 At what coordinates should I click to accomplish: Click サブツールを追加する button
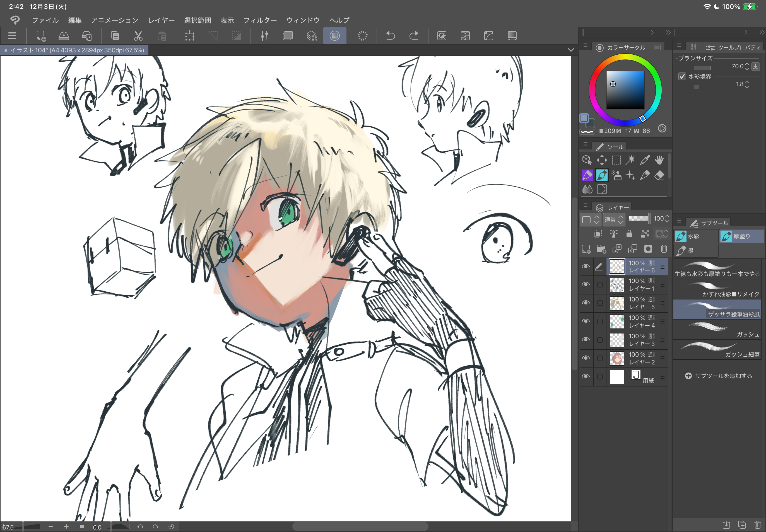point(719,376)
